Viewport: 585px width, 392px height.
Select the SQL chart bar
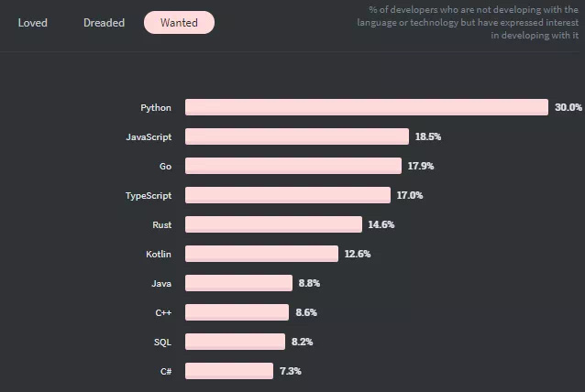click(235, 342)
